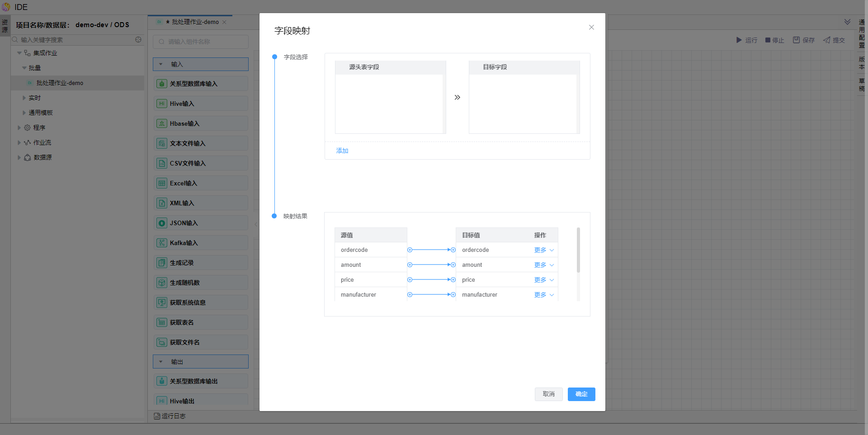This screenshot has height=435, width=868.
Task: Click the 确定 confirm button
Action: (581, 394)
